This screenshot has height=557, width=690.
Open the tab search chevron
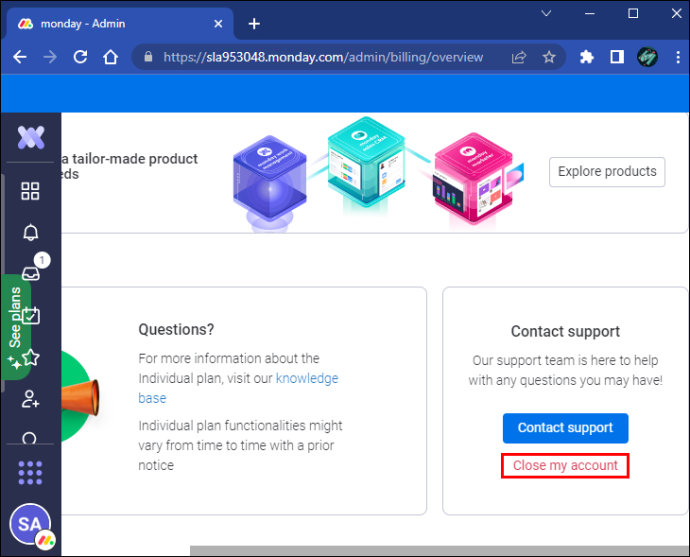click(x=546, y=13)
